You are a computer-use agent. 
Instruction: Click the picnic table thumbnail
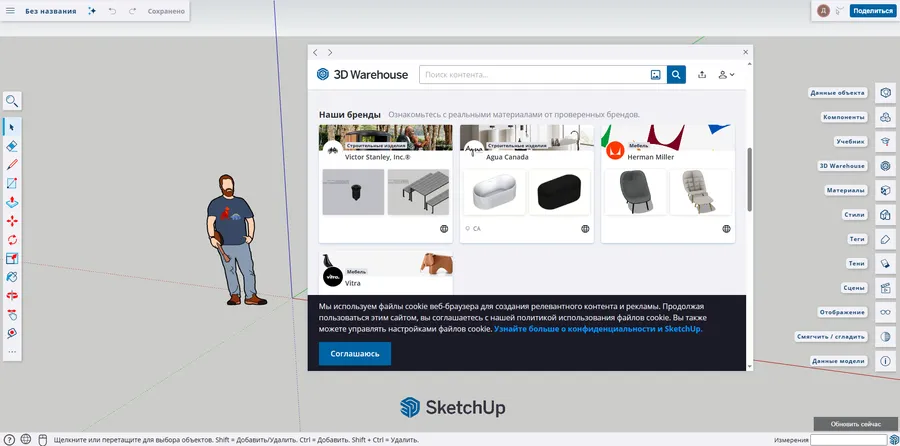coord(418,192)
